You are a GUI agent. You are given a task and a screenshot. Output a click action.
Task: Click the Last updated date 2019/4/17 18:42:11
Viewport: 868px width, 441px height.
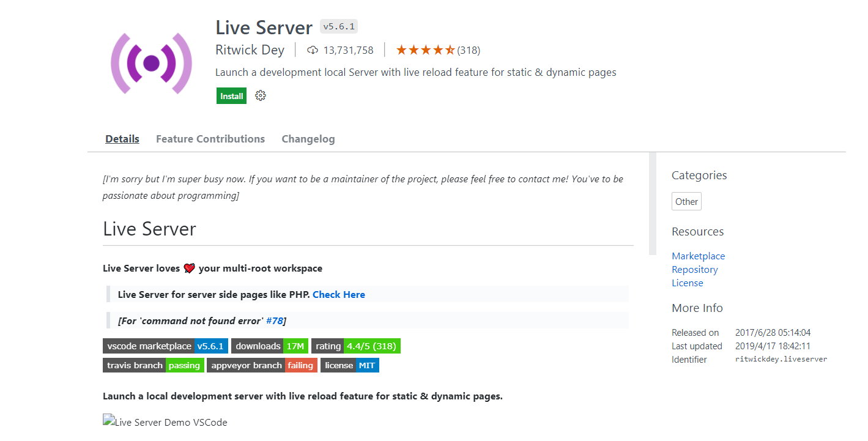[x=773, y=346]
